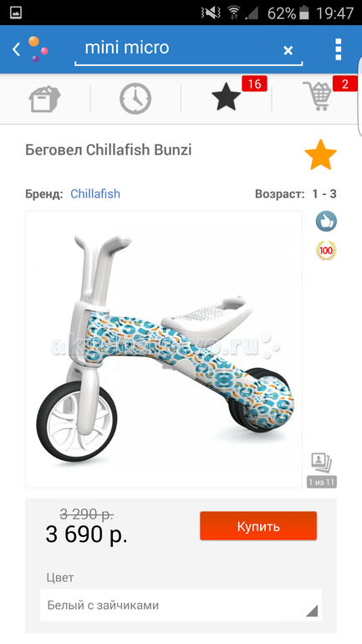Screen dimensions: 362x644
Task: Open shopping cart with badge 2
Action: coord(317,95)
